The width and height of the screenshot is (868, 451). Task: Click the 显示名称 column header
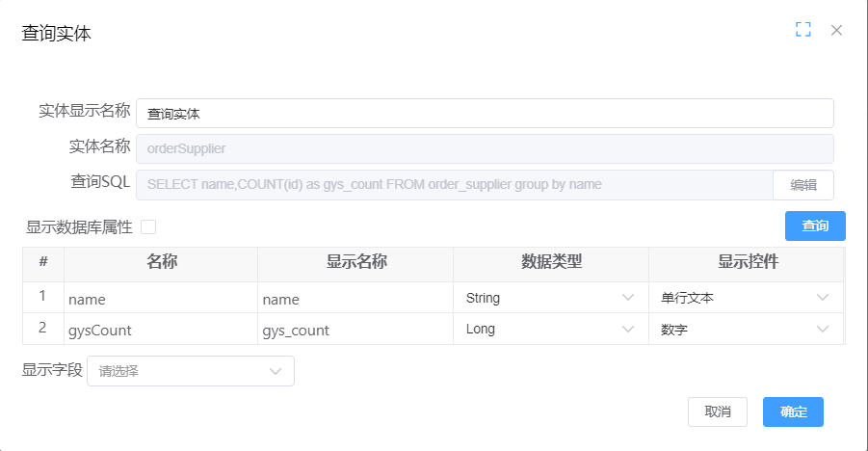(x=355, y=261)
